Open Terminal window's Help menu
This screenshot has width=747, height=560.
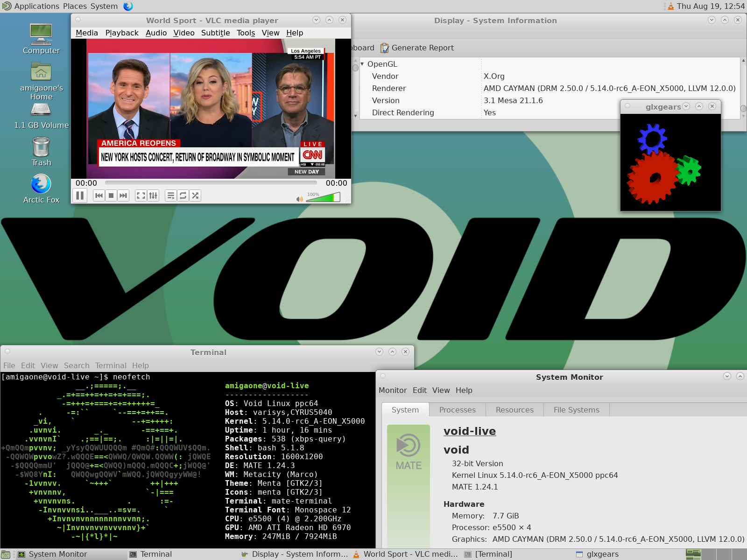(141, 365)
